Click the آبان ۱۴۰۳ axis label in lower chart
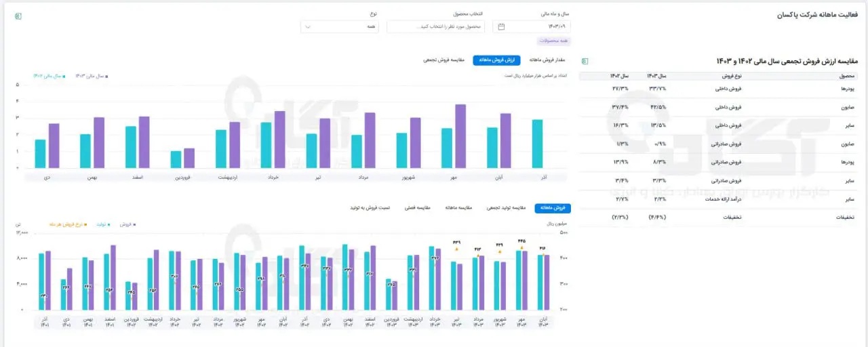 click(x=544, y=321)
